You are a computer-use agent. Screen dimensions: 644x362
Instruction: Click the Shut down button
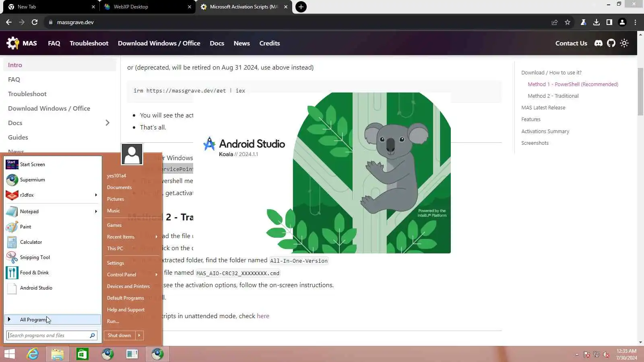[x=120, y=335]
